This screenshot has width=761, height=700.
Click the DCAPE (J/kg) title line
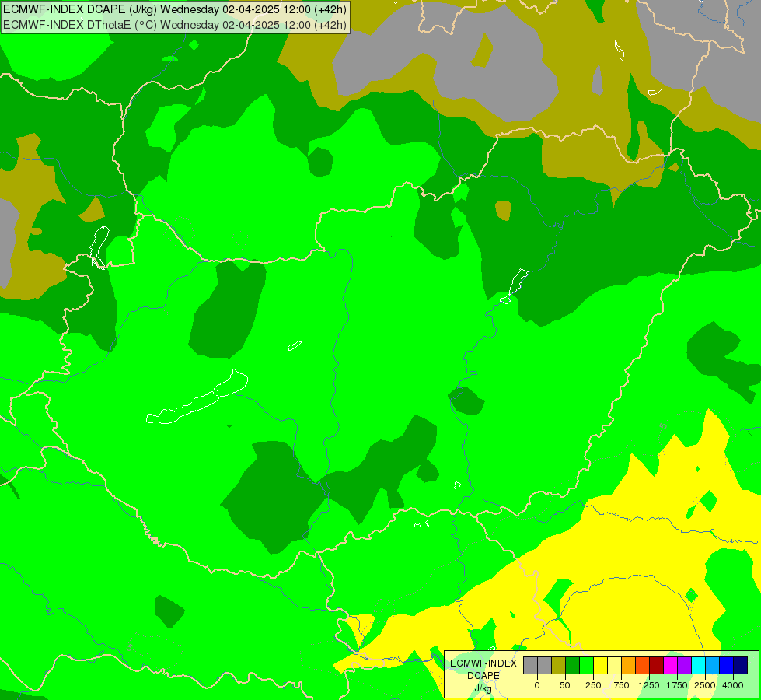tap(175, 9)
